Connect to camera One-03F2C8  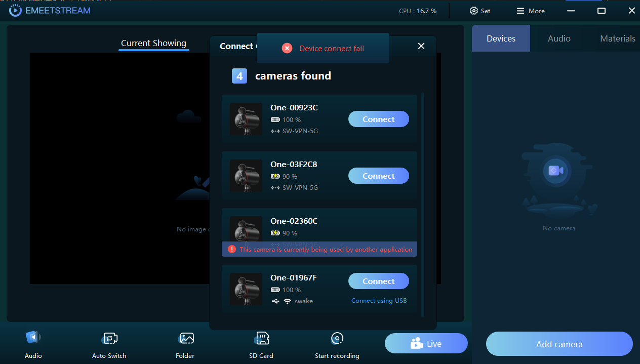click(378, 176)
